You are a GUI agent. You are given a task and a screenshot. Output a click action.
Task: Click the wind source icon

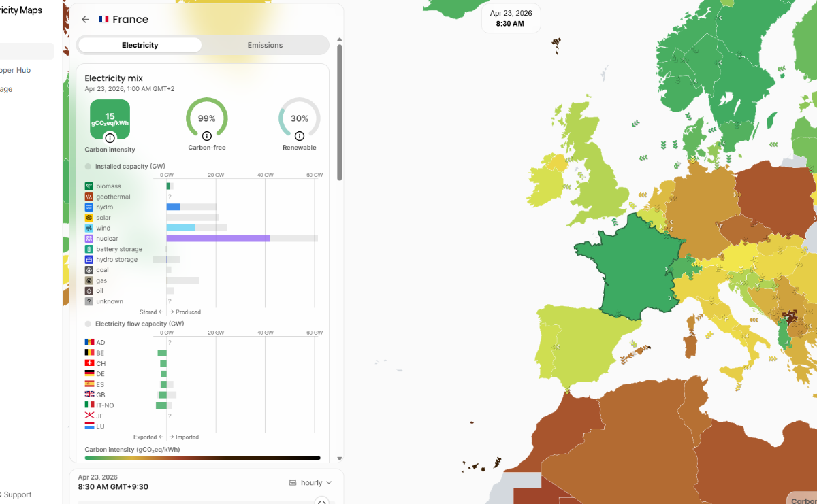89,229
